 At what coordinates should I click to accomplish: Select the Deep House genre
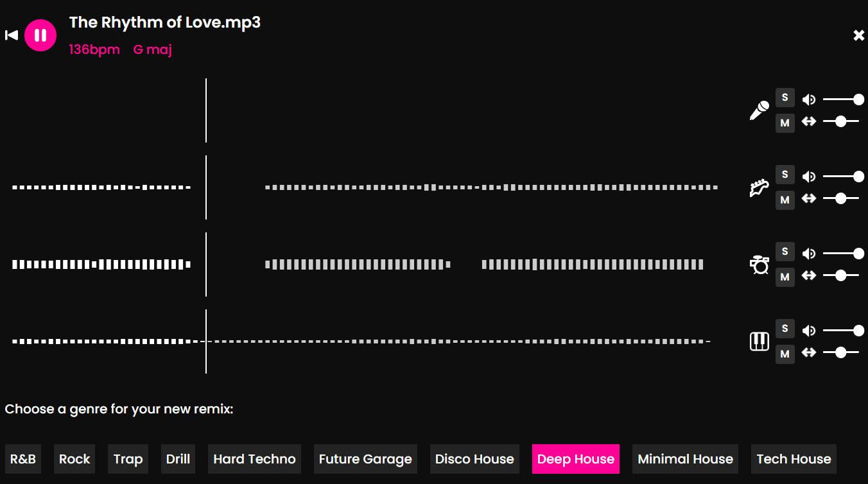point(575,459)
